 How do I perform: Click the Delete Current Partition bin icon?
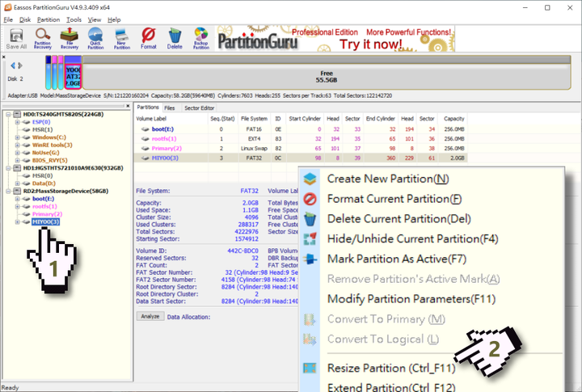pos(310,219)
